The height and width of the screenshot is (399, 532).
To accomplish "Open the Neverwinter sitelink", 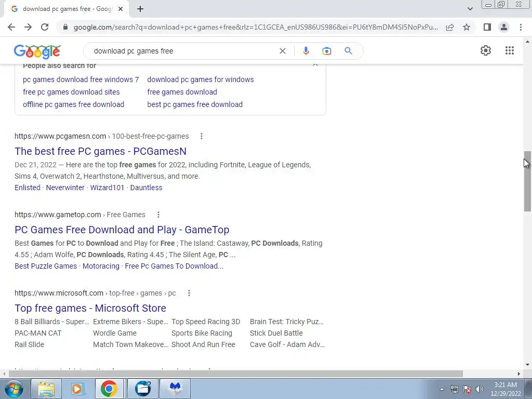I will 65,188.
